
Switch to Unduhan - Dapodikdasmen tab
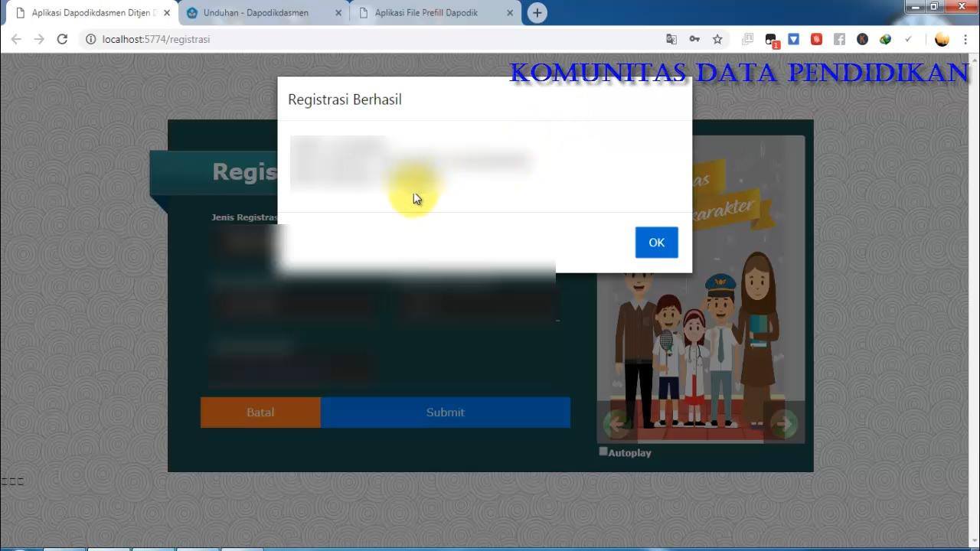click(x=256, y=13)
